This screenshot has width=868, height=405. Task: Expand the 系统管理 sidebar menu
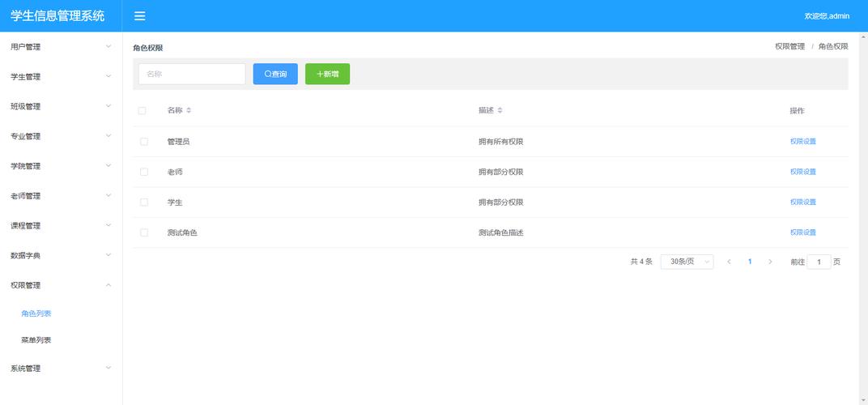[x=61, y=369]
